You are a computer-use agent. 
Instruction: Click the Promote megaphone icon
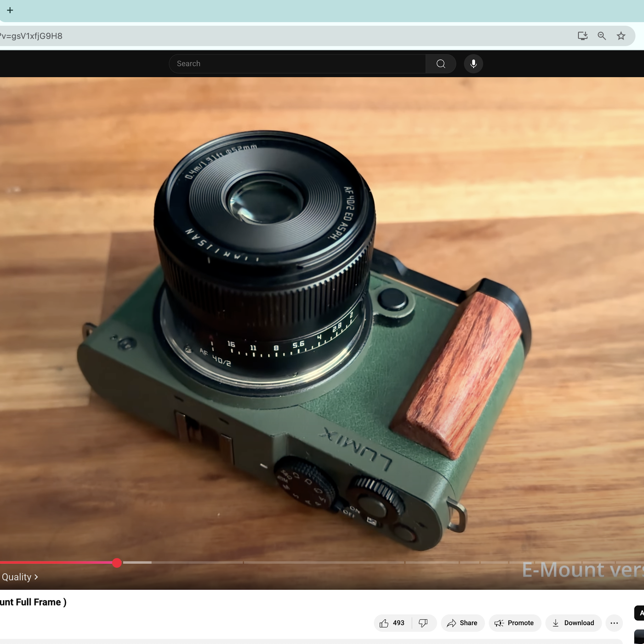tap(499, 623)
